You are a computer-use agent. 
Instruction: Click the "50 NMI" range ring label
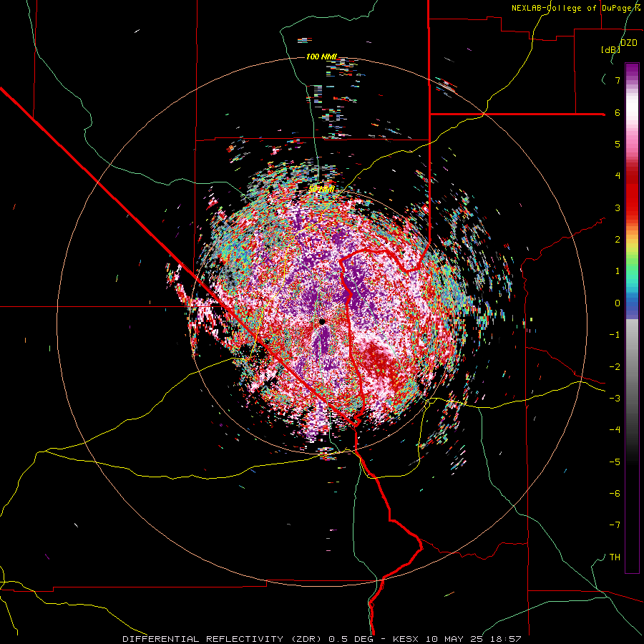click(321, 189)
